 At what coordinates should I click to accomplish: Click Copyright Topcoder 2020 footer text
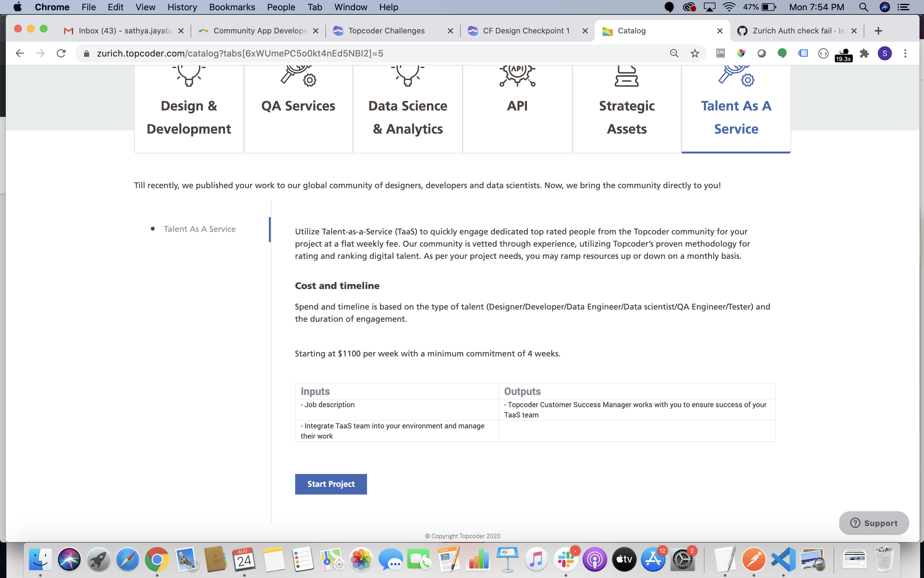click(x=462, y=536)
